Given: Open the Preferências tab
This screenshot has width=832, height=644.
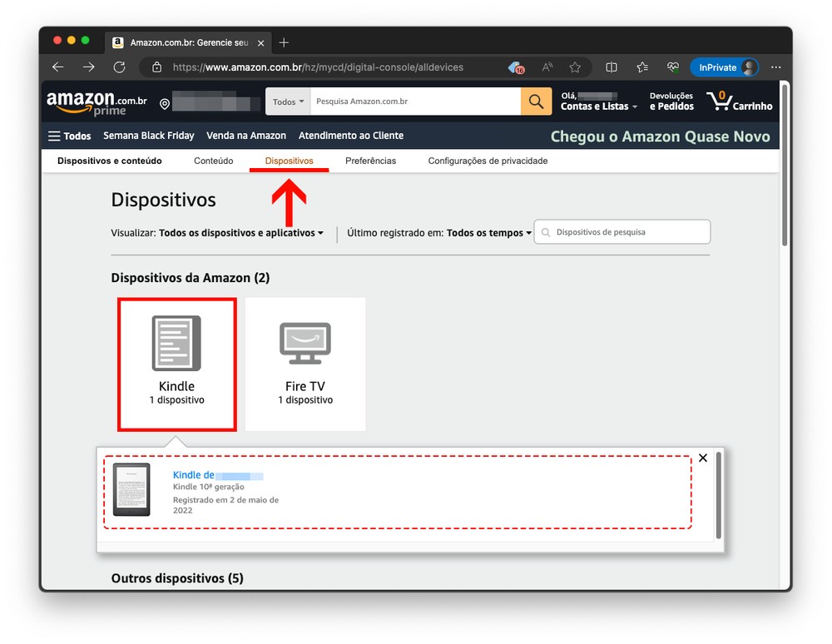Looking at the screenshot, I should pos(370,161).
